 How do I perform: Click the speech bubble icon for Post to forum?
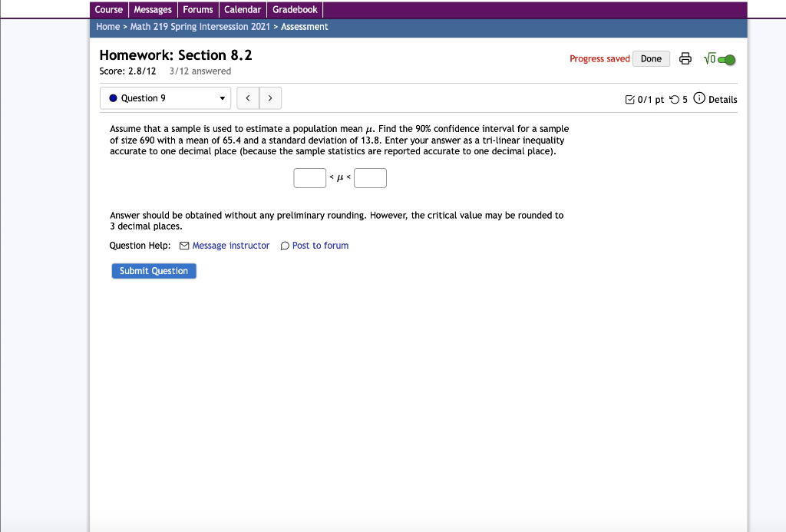(x=284, y=245)
